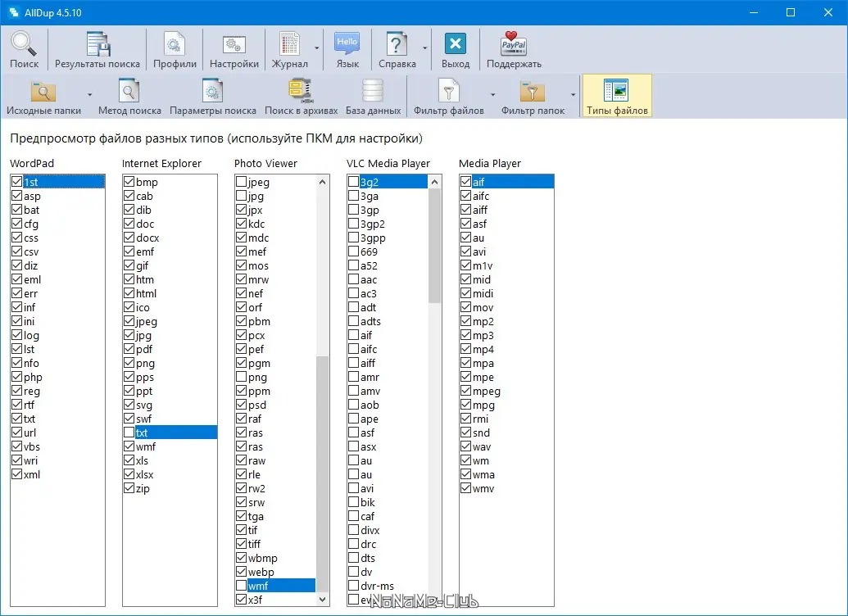Uncheck wmv in Media Player list
Screen dimensions: 848x616
point(465,488)
